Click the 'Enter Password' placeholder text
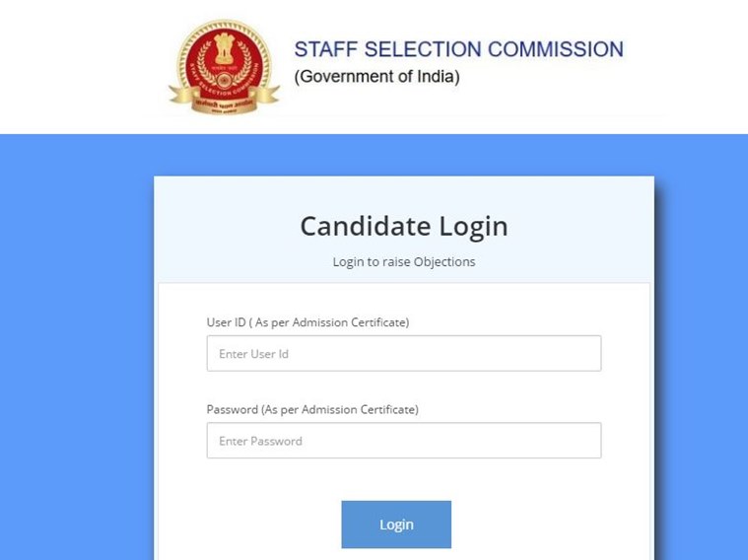Viewport: 748px width, 560px height. click(260, 441)
